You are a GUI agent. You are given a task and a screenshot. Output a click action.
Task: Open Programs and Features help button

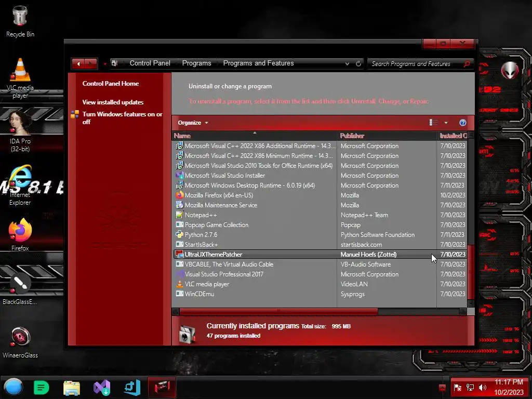pos(462,123)
